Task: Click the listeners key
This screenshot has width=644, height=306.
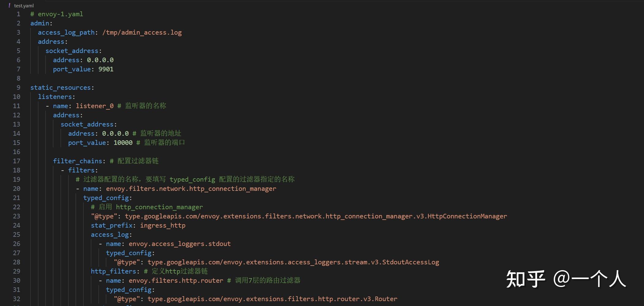Action: click(55, 97)
